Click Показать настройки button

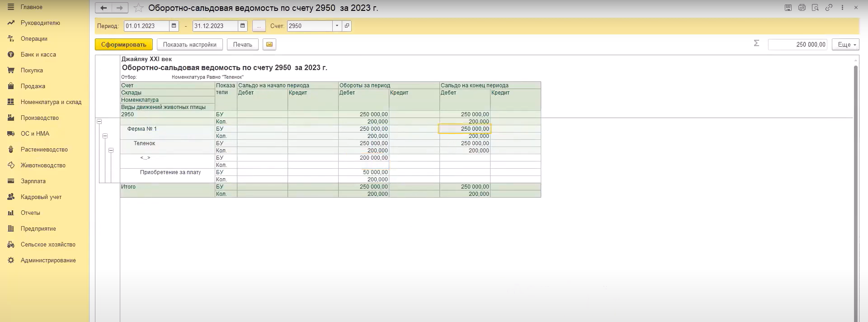coord(189,44)
